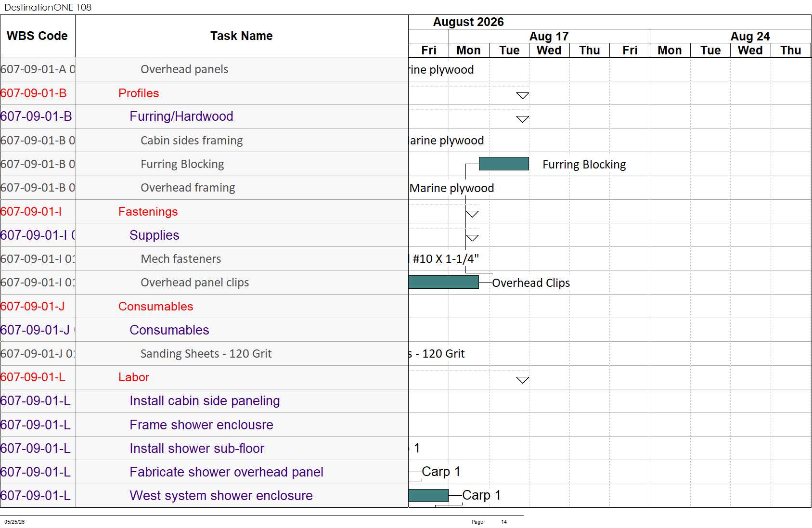Screen dimensions: 812x528
Task: Select the Profiles task row
Action: (204, 93)
